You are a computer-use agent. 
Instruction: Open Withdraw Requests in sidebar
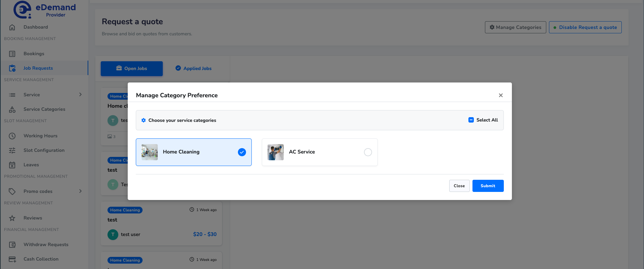tap(46, 245)
